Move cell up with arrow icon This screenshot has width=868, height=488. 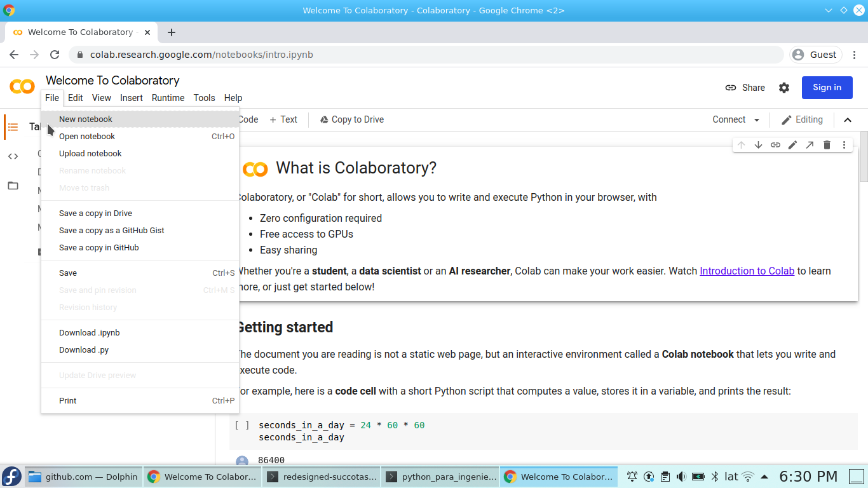(741, 145)
